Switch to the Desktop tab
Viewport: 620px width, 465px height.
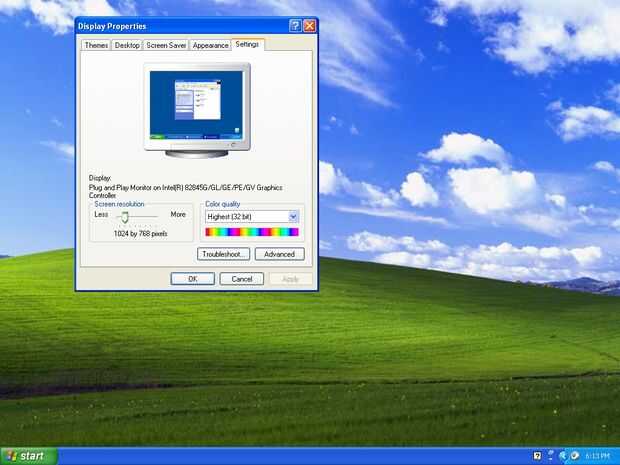click(127, 45)
